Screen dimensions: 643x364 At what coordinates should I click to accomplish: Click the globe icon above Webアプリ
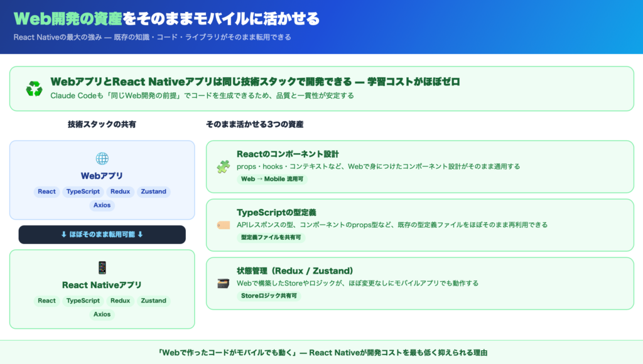102,159
